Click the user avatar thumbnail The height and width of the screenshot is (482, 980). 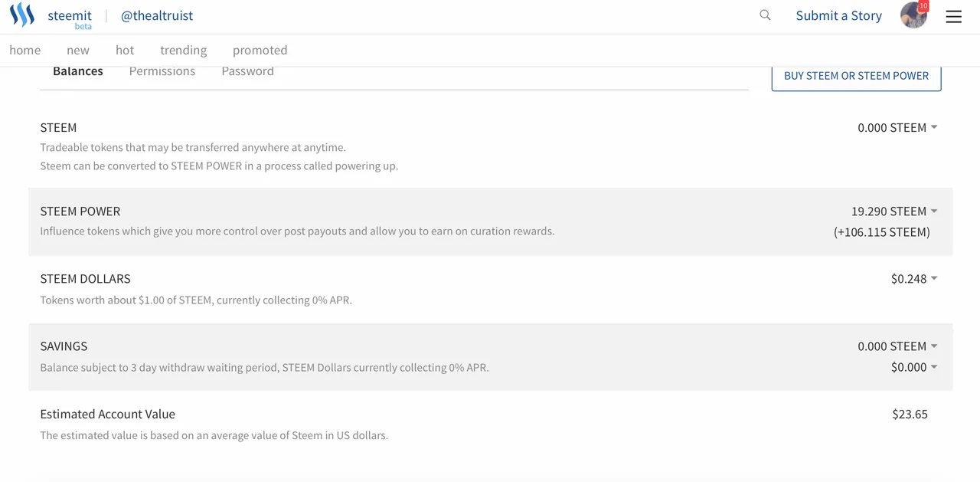(913, 15)
